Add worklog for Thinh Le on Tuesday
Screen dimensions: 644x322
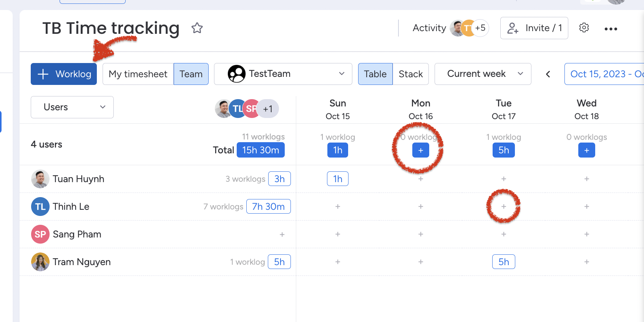[503, 207]
